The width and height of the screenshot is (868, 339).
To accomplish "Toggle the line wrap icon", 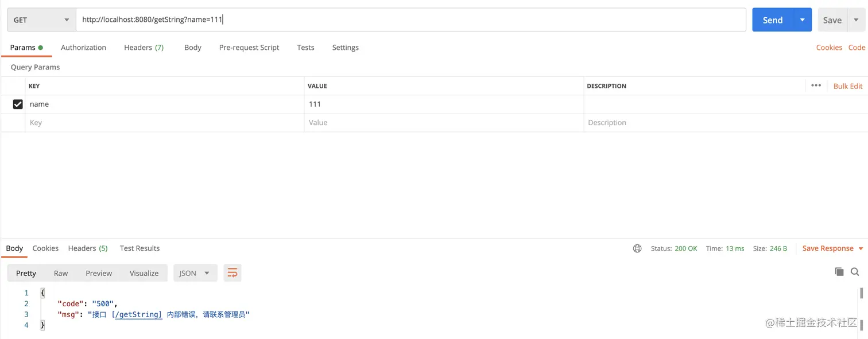I will [232, 273].
